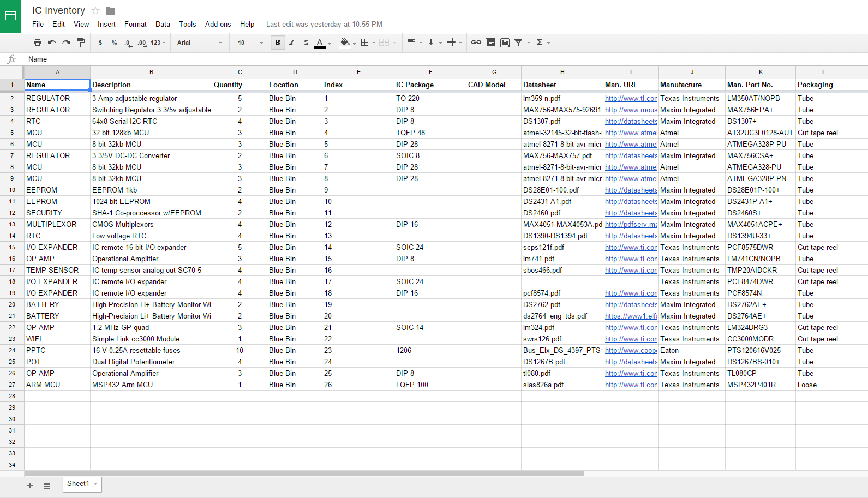868x498 pixels.
Task: Open the Arial font family dropdown
Action: click(199, 43)
